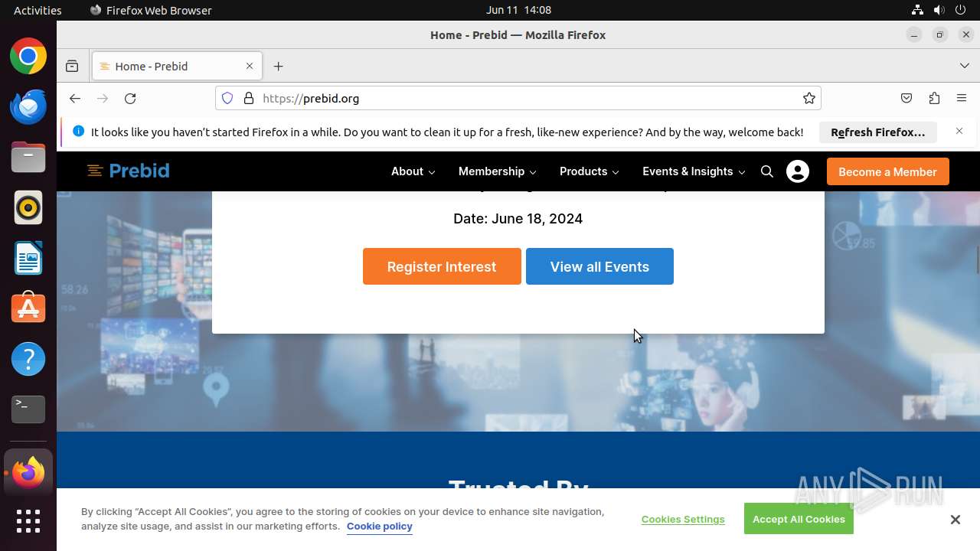Open system volume indicator
The height and width of the screenshot is (551, 980).
(x=939, y=10)
